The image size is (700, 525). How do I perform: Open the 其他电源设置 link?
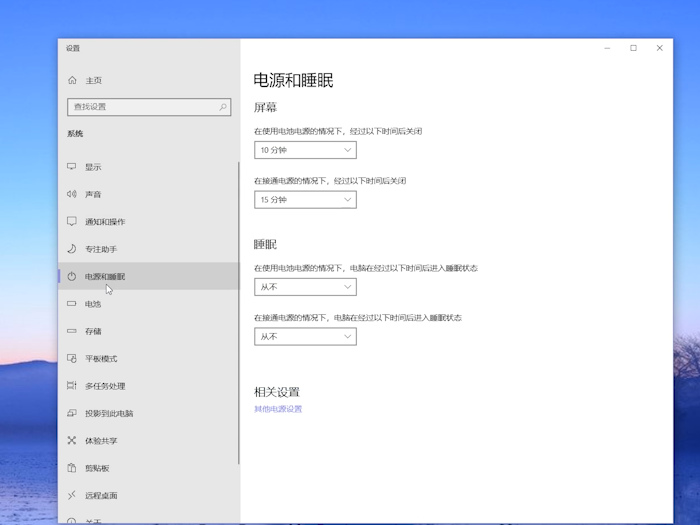278,409
